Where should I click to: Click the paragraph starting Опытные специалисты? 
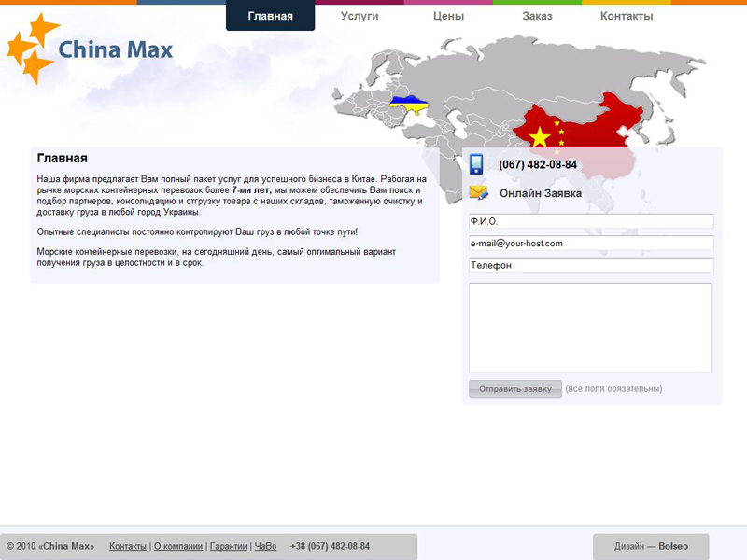(x=197, y=231)
